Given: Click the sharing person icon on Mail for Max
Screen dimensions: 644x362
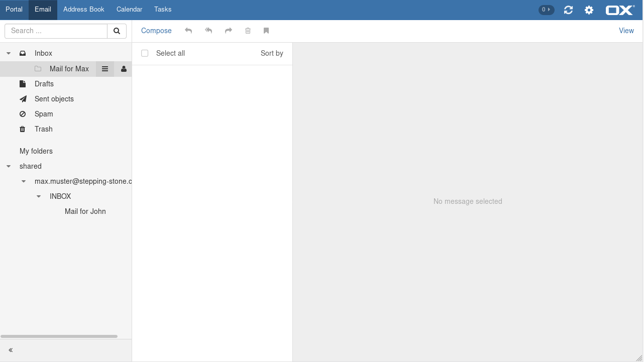Looking at the screenshot, I should click(x=124, y=69).
